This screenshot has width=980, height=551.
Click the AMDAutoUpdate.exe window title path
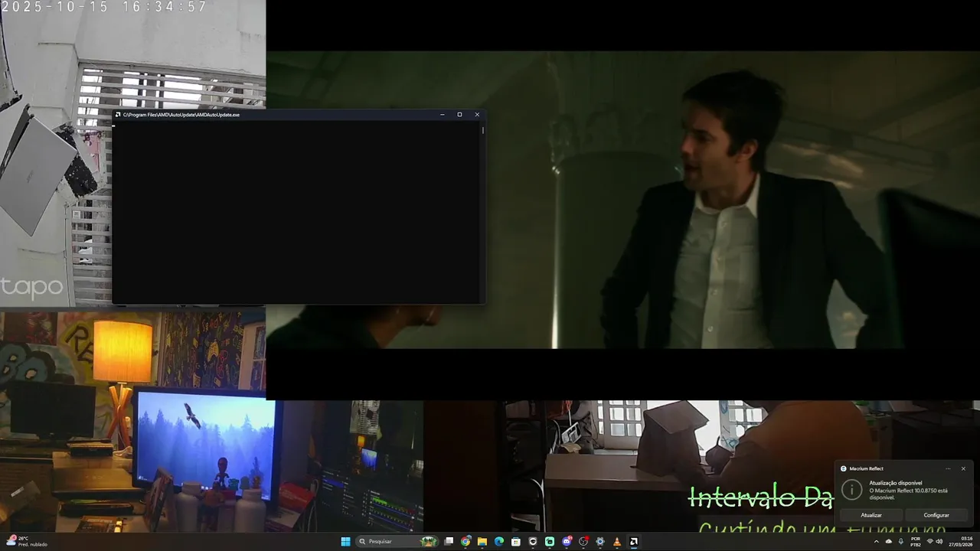coord(181,115)
